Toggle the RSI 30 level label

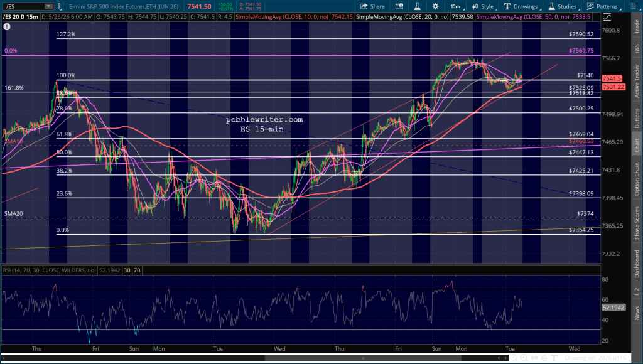pos(127,270)
